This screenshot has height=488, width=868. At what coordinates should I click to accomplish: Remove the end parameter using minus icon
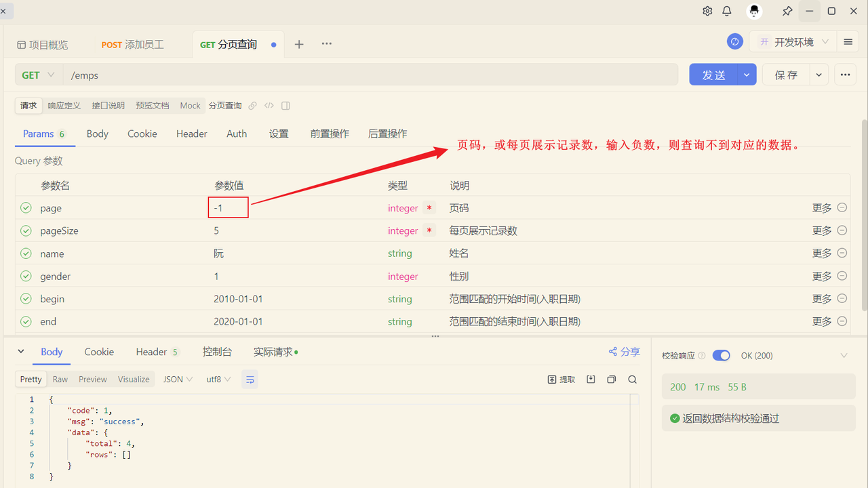842,321
